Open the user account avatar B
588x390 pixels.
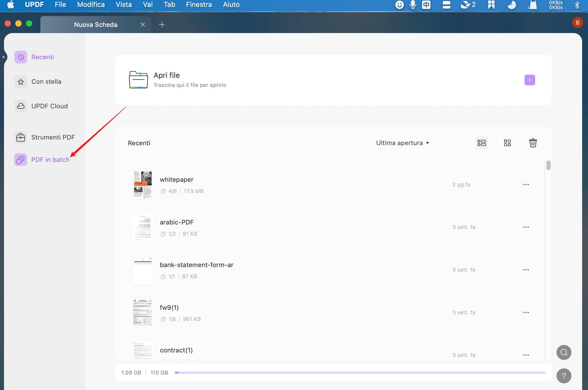point(578,23)
